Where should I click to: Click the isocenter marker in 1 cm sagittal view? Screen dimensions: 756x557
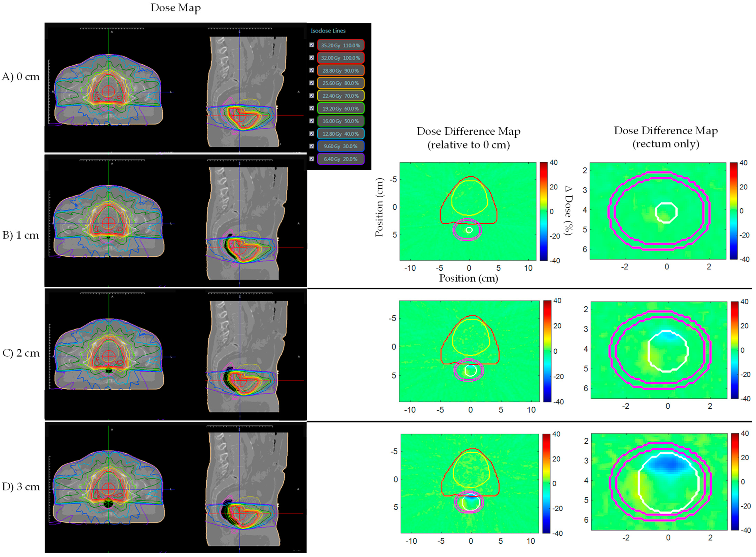(x=240, y=248)
